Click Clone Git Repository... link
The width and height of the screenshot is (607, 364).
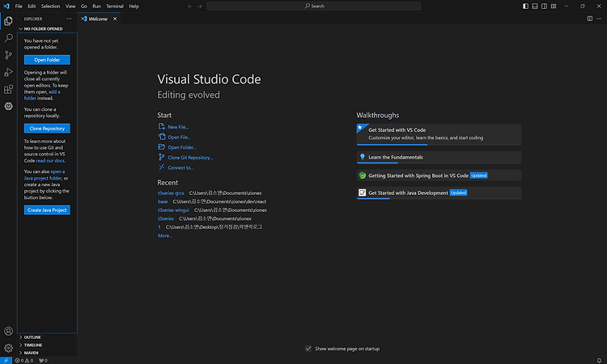point(190,158)
